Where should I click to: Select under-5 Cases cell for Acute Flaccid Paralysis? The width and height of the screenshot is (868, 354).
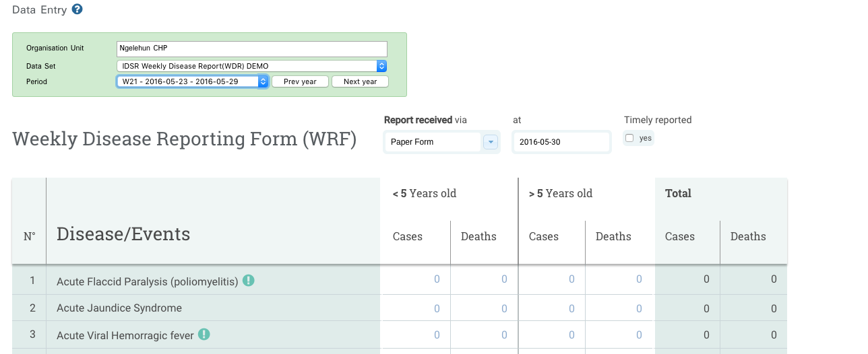[416, 279]
